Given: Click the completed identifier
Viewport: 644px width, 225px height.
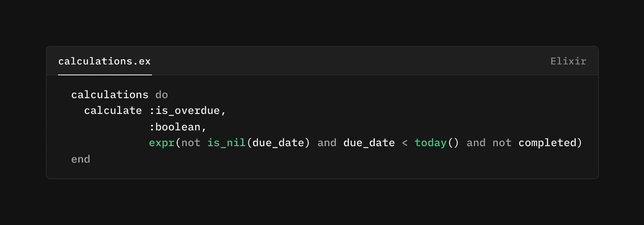Looking at the screenshot, I should click(547, 143).
